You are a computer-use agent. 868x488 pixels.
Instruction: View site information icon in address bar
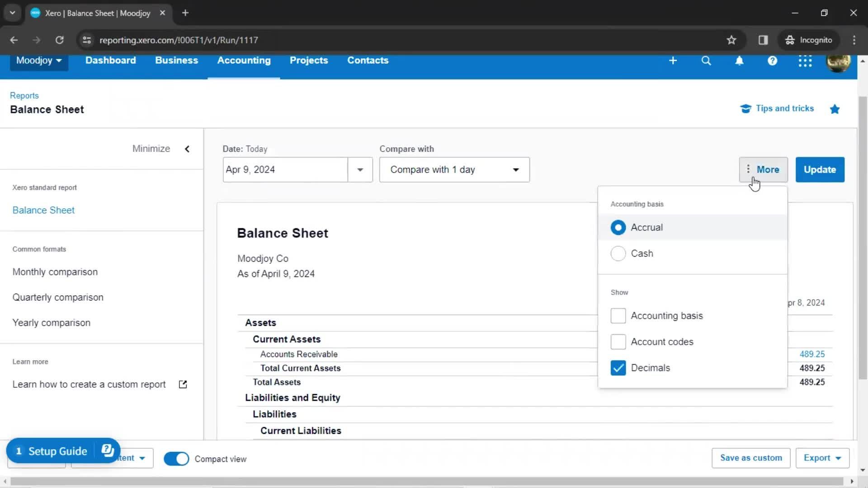tap(86, 40)
